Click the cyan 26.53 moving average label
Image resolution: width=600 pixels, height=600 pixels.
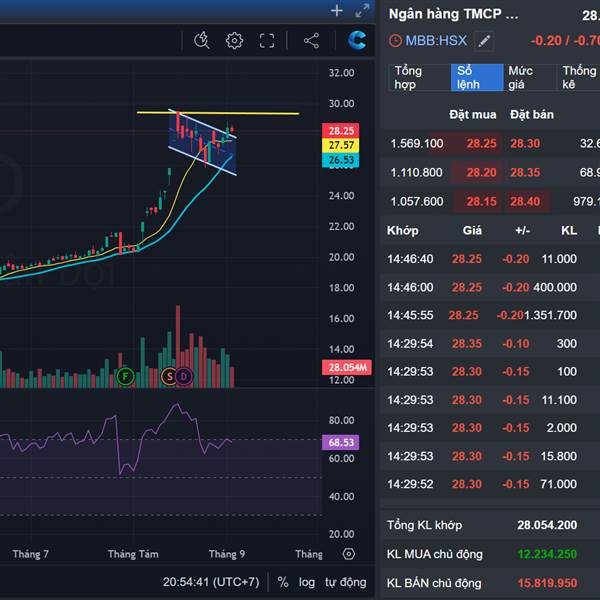(341, 160)
